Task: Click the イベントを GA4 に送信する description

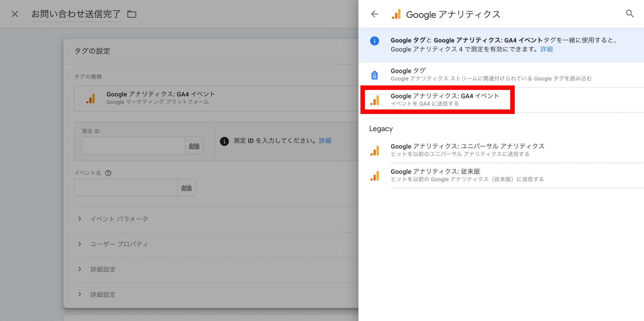Action: pos(425,104)
